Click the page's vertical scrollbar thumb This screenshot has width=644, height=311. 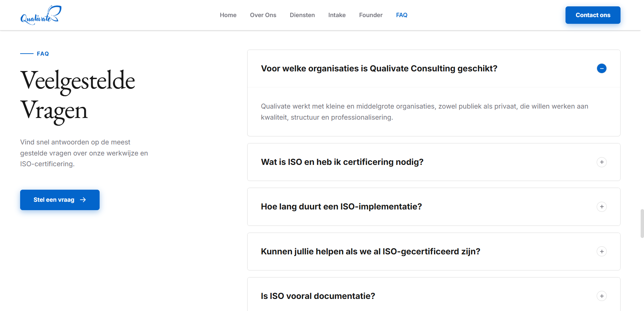[x=642, y=223]
